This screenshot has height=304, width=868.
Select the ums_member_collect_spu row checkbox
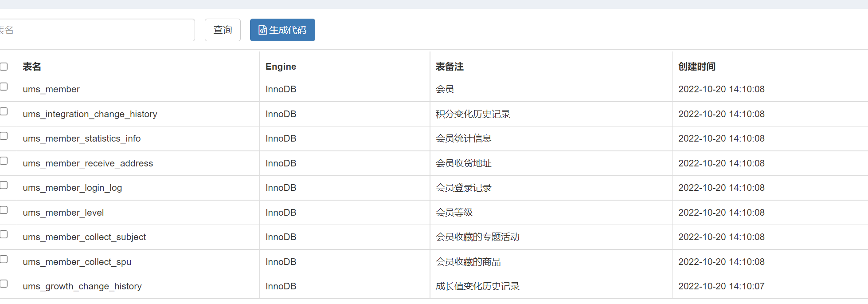[x=4, y=259]
